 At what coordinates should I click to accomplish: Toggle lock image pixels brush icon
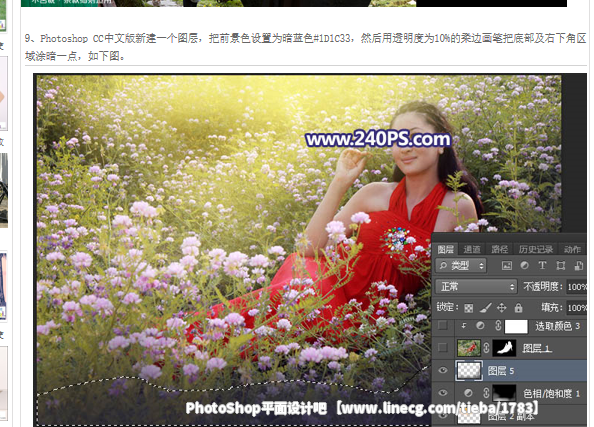tap(485, 308)
